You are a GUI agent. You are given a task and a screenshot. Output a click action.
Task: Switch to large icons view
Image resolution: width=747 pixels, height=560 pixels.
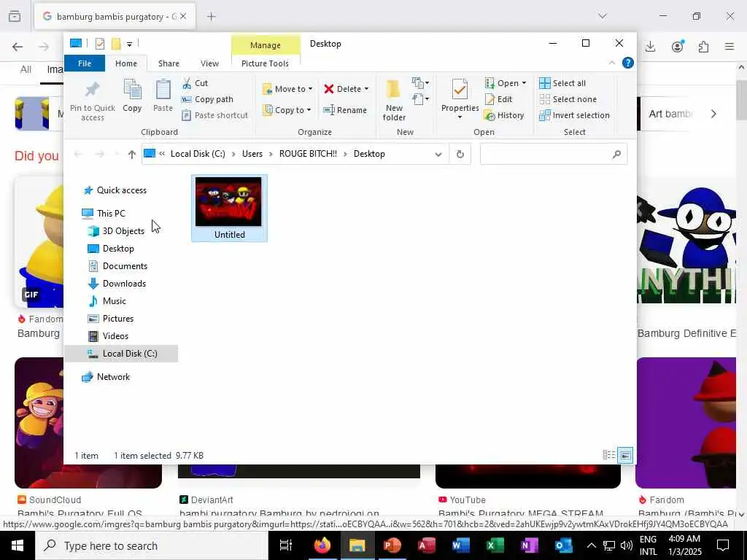[x=625, y=455]
